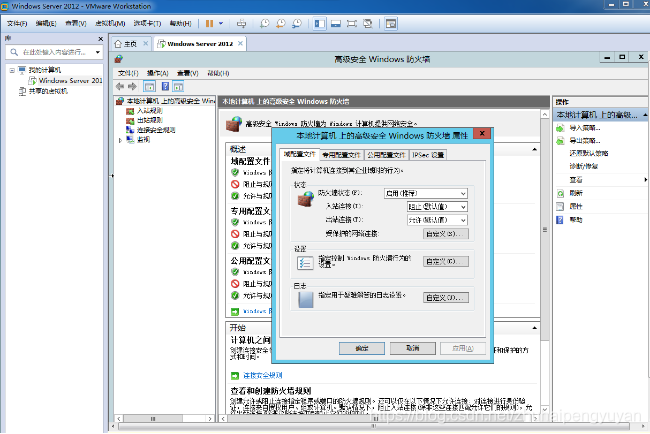Image resolution: width=650 pixels, height=434 pixels.
Task: Click the forward arrow in firewall toolbar
Action: point(132,86)
